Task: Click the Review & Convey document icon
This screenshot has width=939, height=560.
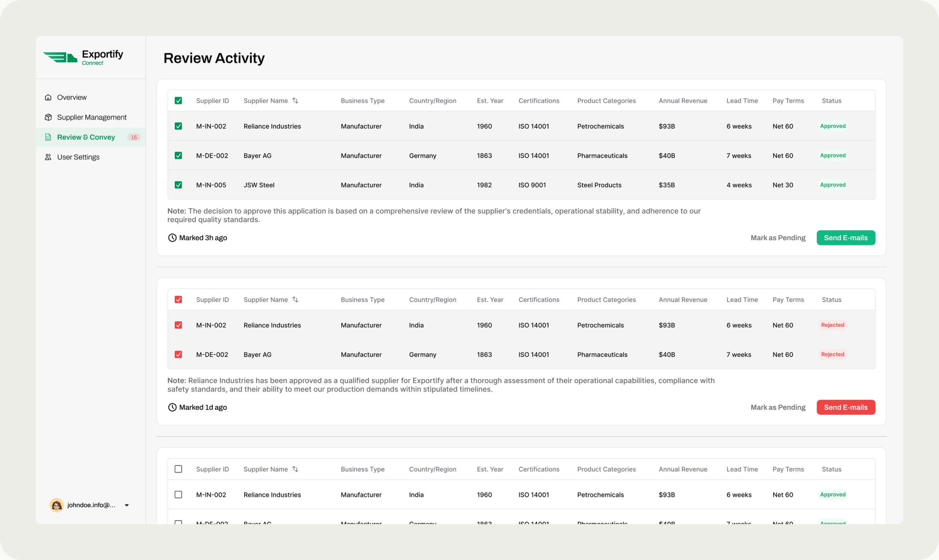Action: (48, 137)
